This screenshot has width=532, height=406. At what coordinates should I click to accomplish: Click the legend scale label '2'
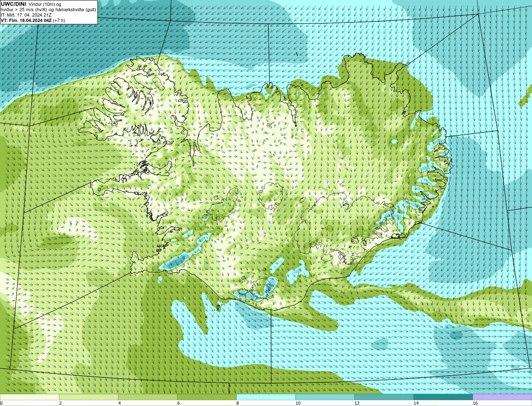[x=60, y=403]
